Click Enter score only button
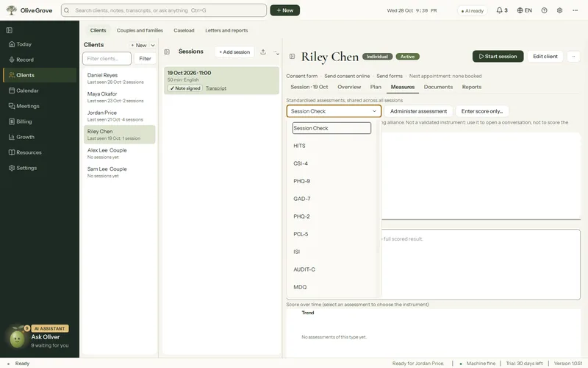Viewport: 588px width, 368px height. tap(481, 111)
